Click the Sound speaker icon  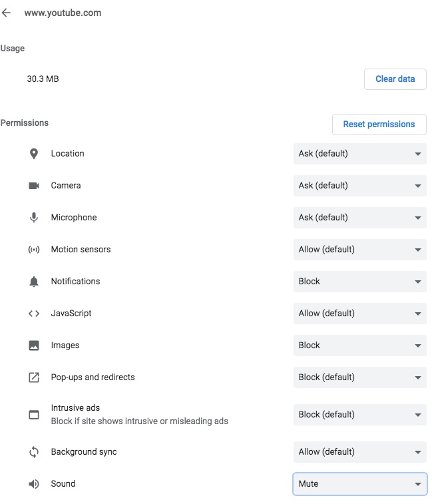(34, 484)
